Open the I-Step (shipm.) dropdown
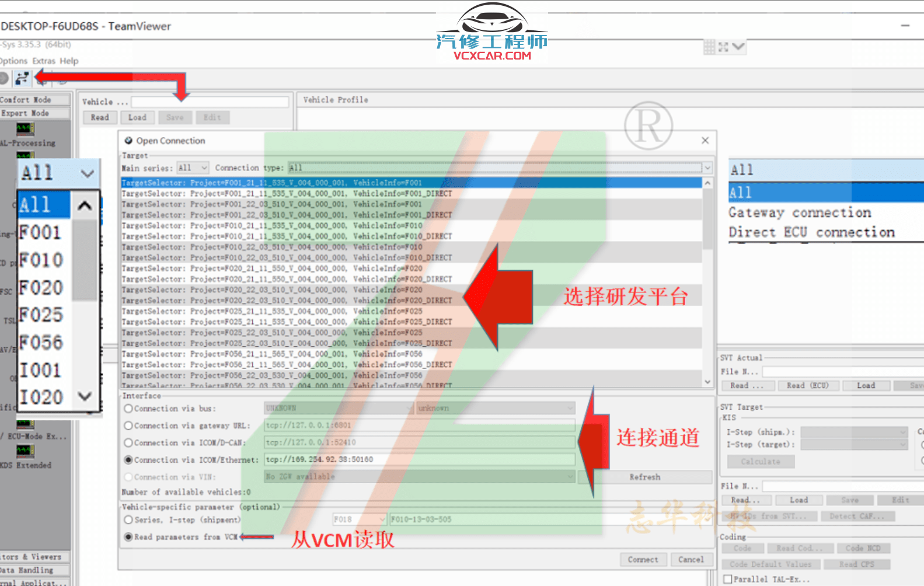This screenshot has height=586, width=924. point(854,432)
